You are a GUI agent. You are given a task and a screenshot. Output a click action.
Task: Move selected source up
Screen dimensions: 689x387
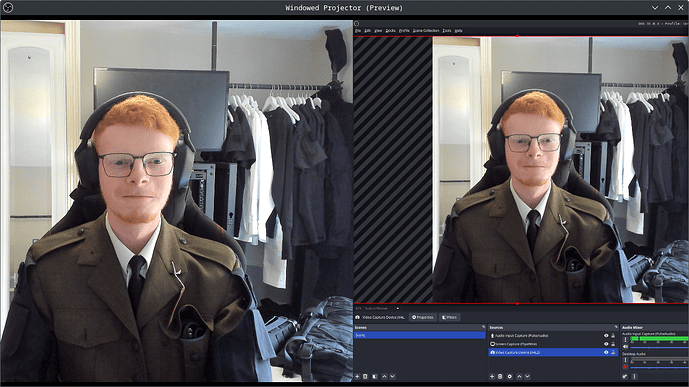click(519, 376)
